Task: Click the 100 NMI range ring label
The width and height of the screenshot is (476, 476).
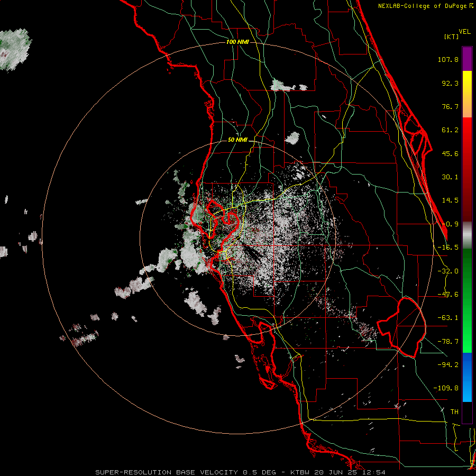Action: [237, 42]
